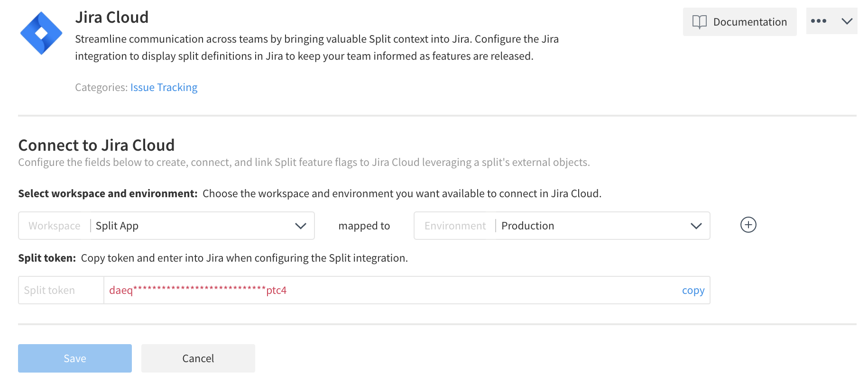The height and width of the screenshot is (383, 868).
Task: Click the gray Workspace label in dropdown
Action: [55, 226]
